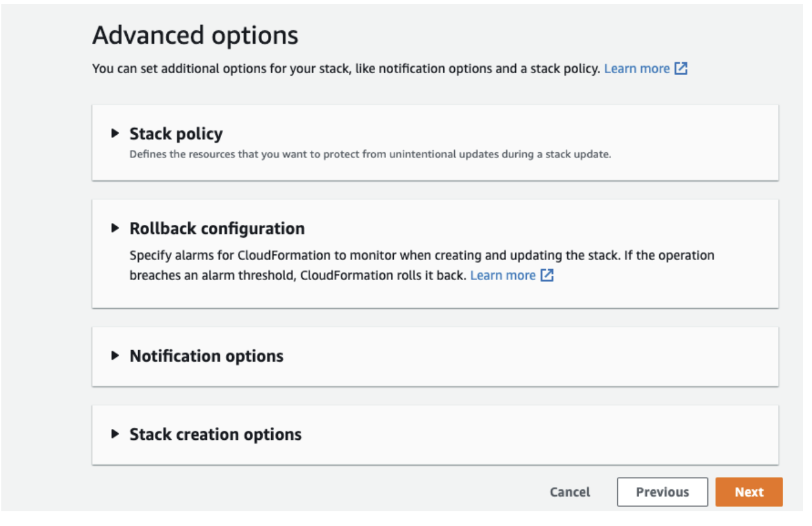Click the external link icon in Rollback configuration
Screen dimensions: 812x526
[547, 276]
